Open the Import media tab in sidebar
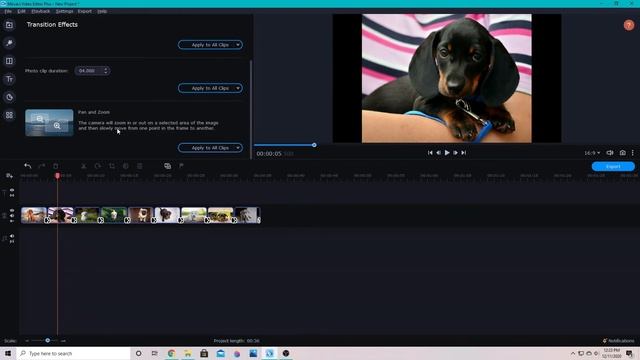 click(9, 25)
